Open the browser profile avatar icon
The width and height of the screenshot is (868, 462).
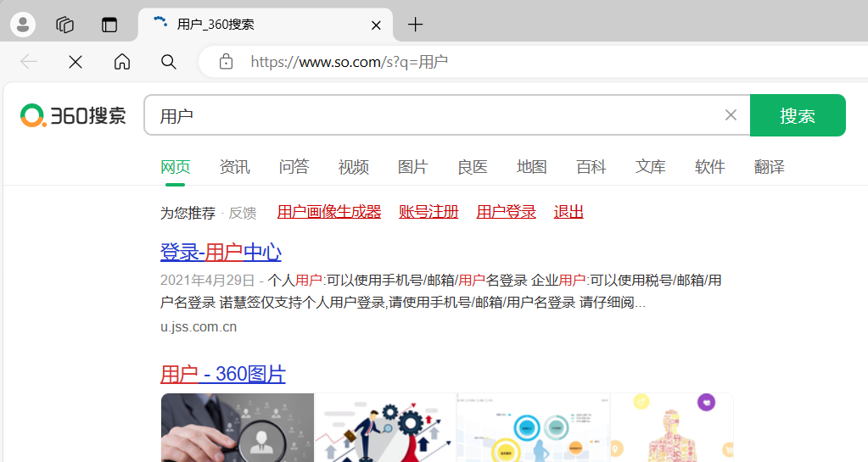pyautogui.click(x=23, y=25)
